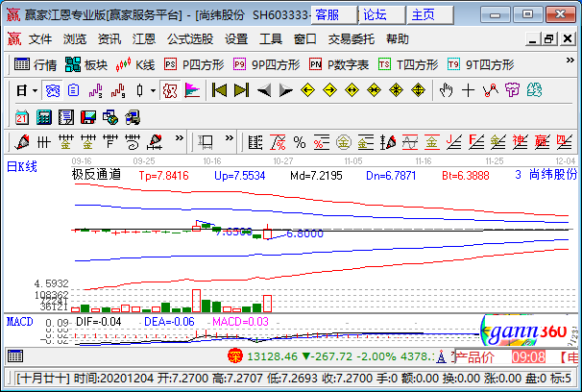582x392 pixels.
Task: Click the purple step-line 3 icon
Action: pyautogui.click(x=96, y=90)
